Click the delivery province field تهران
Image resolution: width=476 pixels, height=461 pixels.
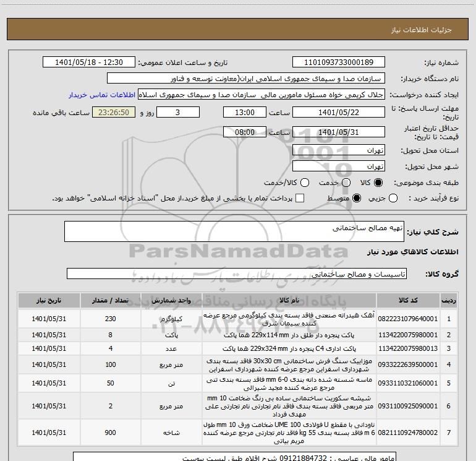(x=339, y=150)
